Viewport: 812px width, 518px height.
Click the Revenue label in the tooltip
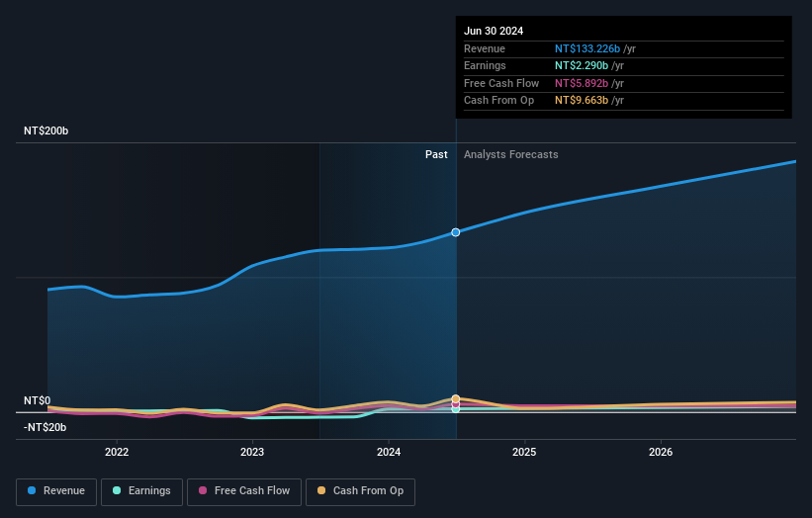[485, 48]
